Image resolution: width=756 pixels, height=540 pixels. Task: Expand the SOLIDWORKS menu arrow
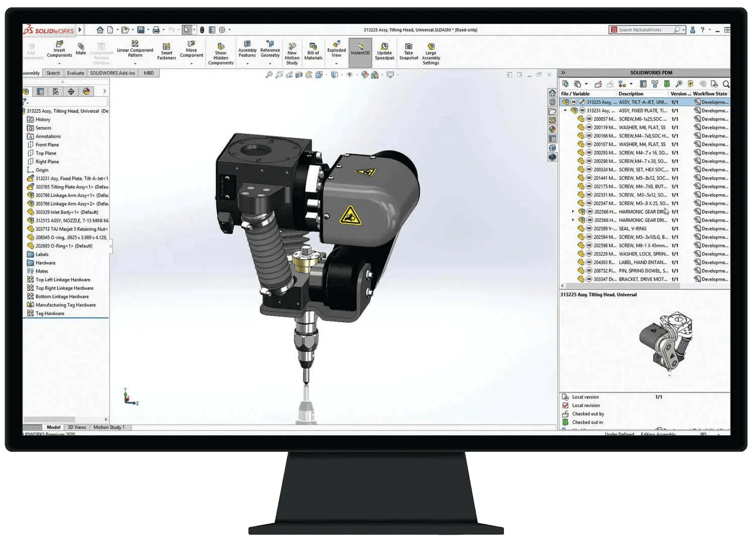80,30
